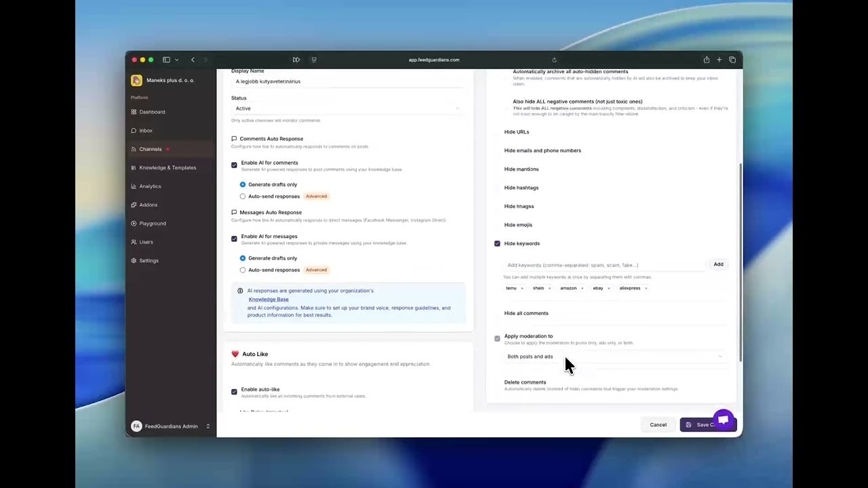Select Auto-send responses for comments
The image size is (868, 488).
(x=243, y=197)
